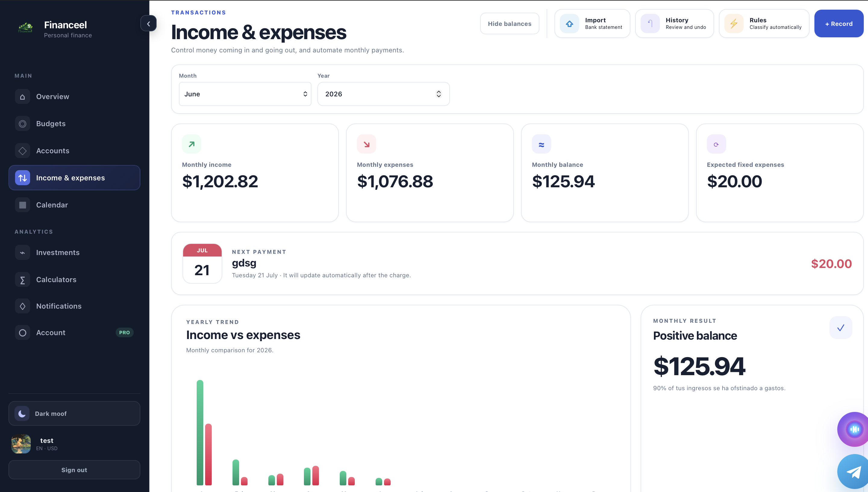Open the Year dropdown showing 2026
868x492 pixels.
pos(384,94)
